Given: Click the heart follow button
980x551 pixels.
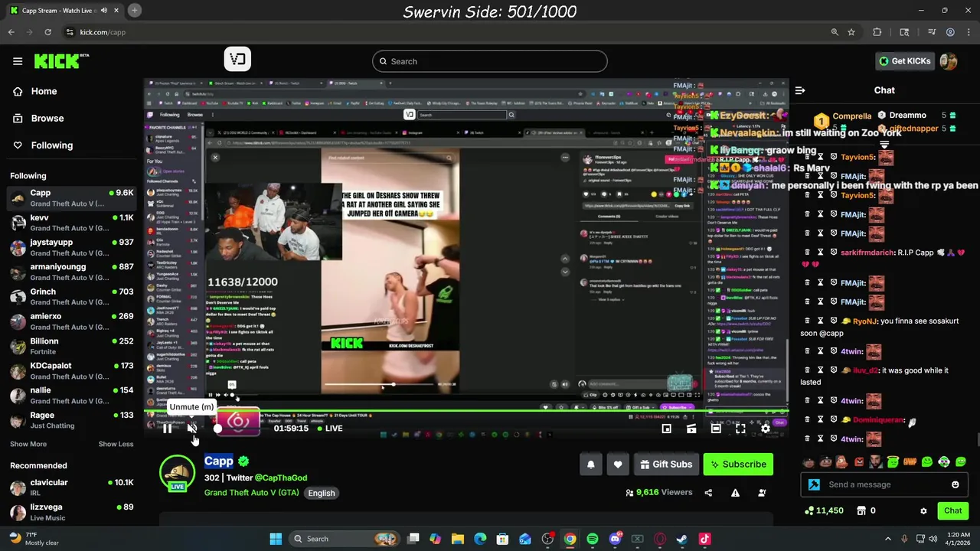Looking at the screenshot, I should 618,464.
